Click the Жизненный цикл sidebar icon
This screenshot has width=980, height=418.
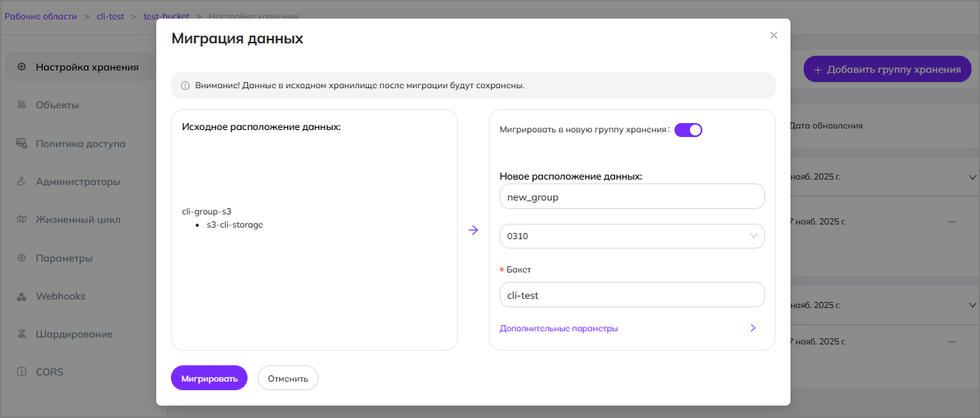click(22, 219)
